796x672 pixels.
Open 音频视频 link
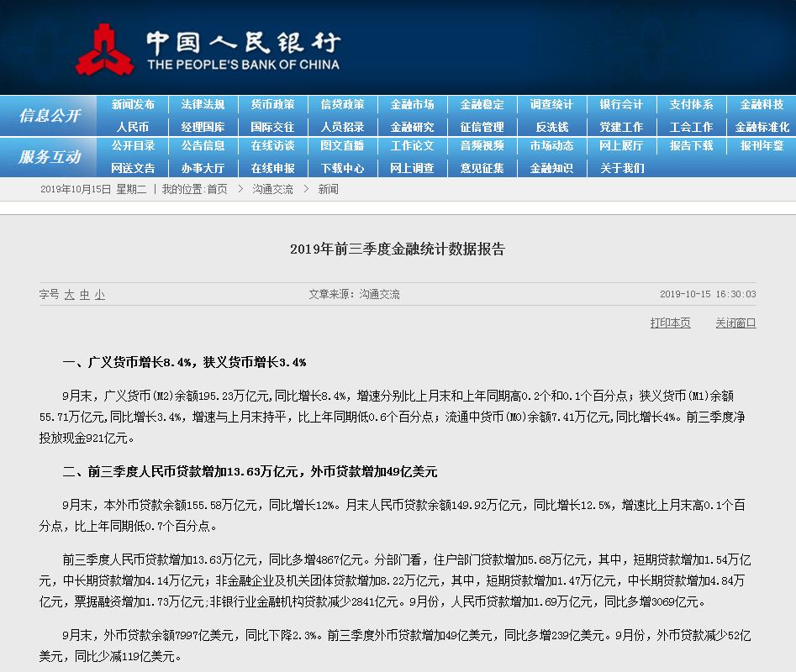tap(482, 145)
